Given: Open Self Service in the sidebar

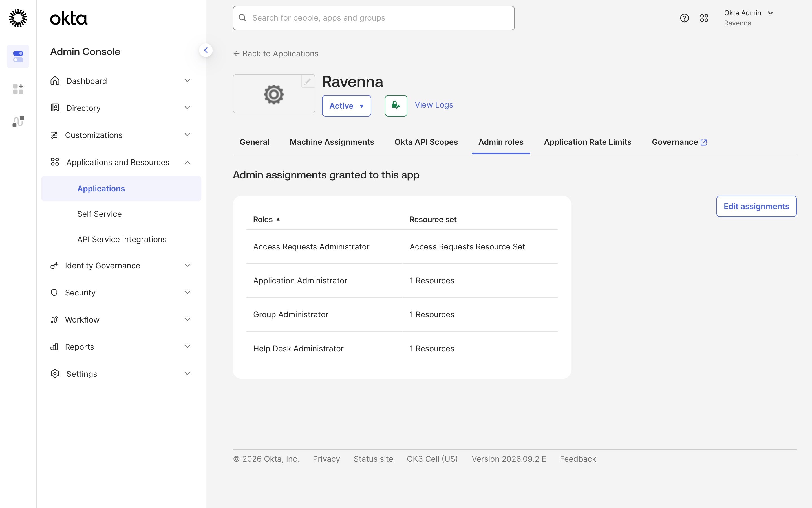Looking at the screenshot, I should 99,214.
